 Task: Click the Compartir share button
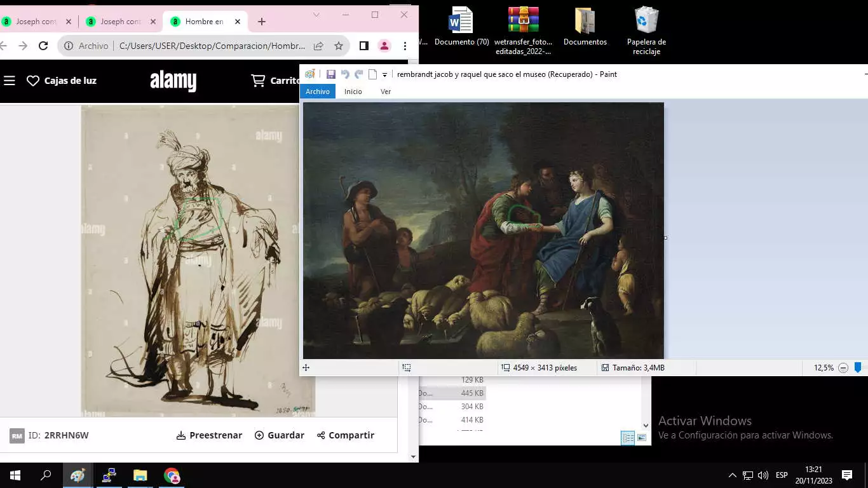click(x=346, y=435)
